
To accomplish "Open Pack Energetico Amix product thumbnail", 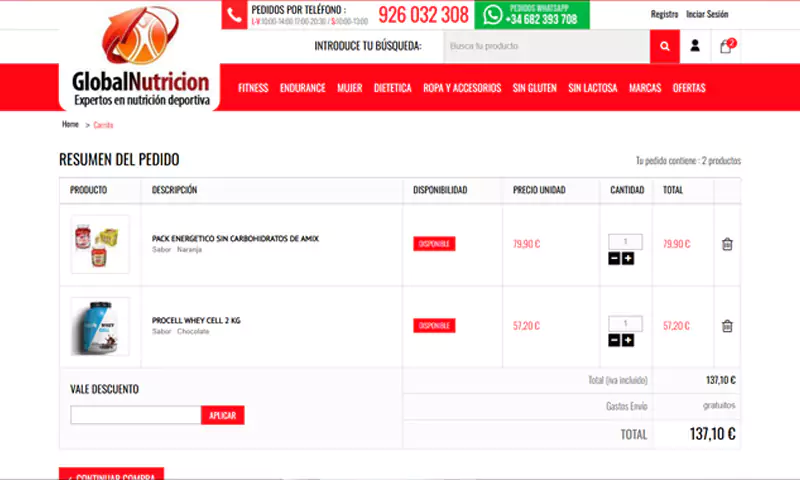I will click(100, 244).
